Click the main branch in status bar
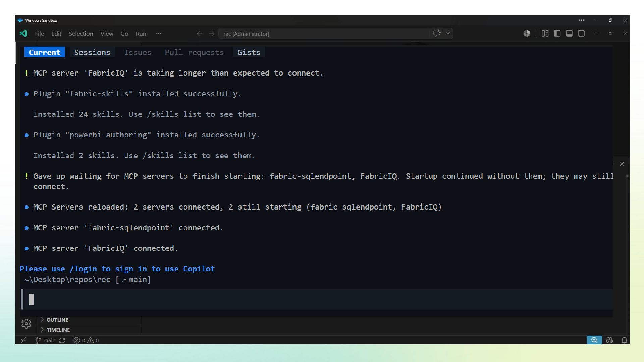 coord(45,340)
